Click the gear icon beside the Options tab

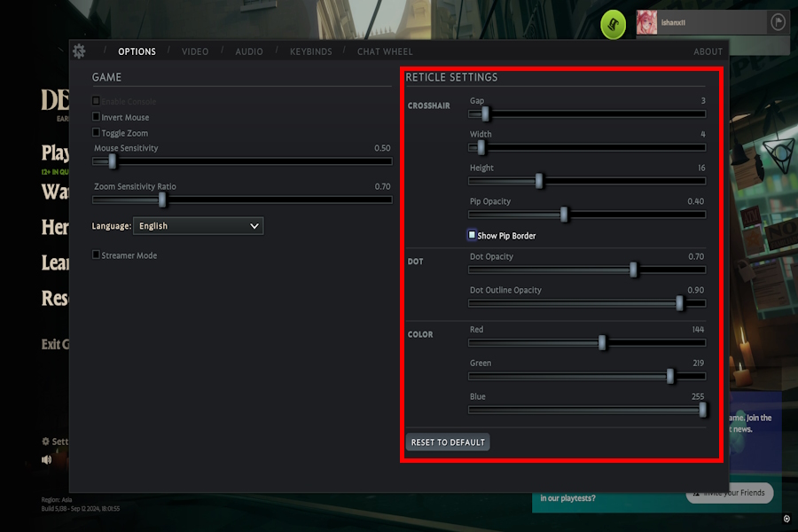pyautogui.click(x=78, y=51)
